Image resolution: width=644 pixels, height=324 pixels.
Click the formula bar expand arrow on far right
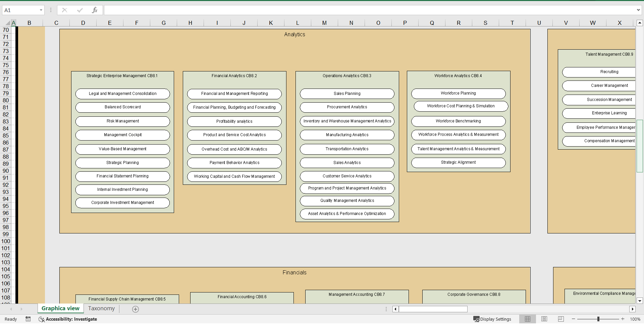pos(639,10)
